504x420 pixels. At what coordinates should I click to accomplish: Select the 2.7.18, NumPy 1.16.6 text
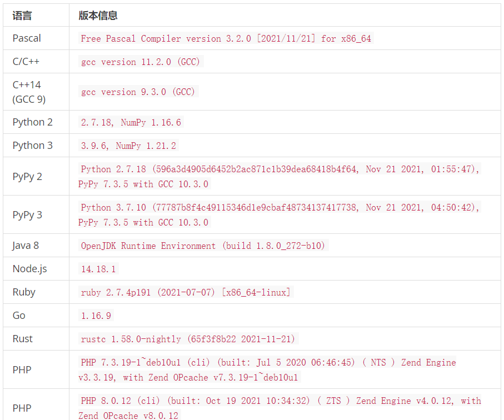(x=131, y=122)
